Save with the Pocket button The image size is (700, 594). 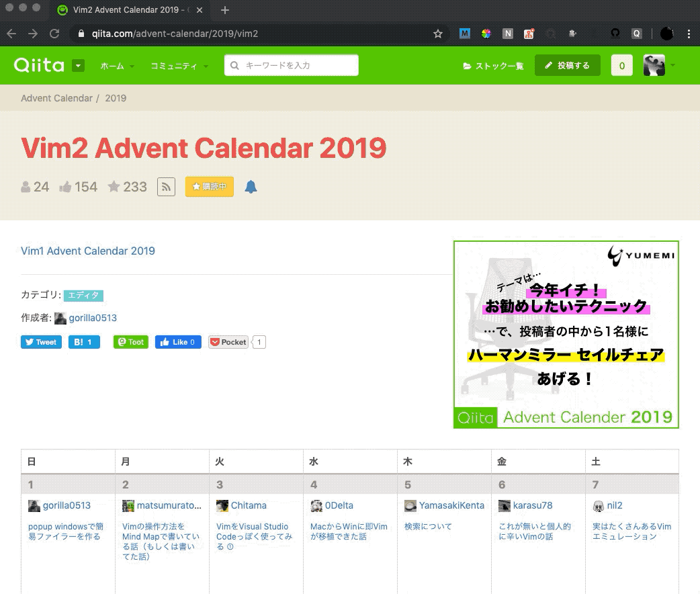tap(228, 342)
